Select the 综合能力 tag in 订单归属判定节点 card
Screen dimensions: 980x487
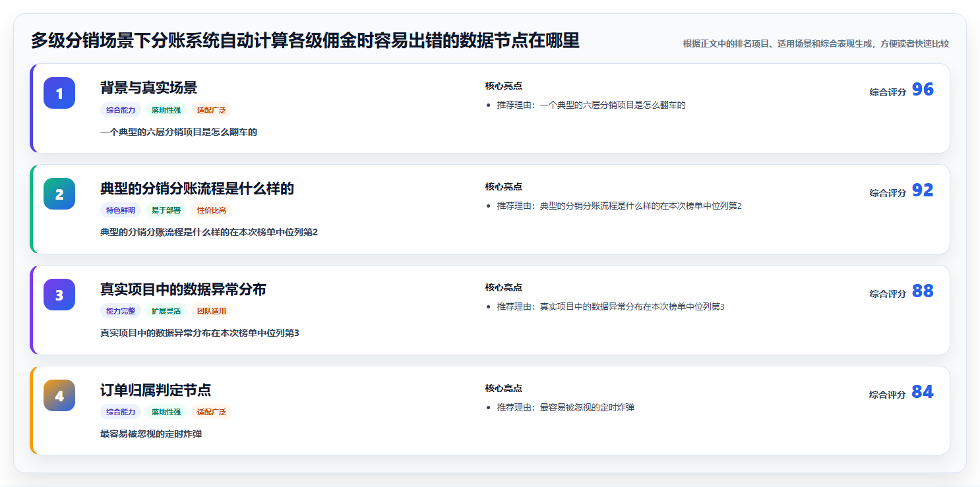[121, 412]
